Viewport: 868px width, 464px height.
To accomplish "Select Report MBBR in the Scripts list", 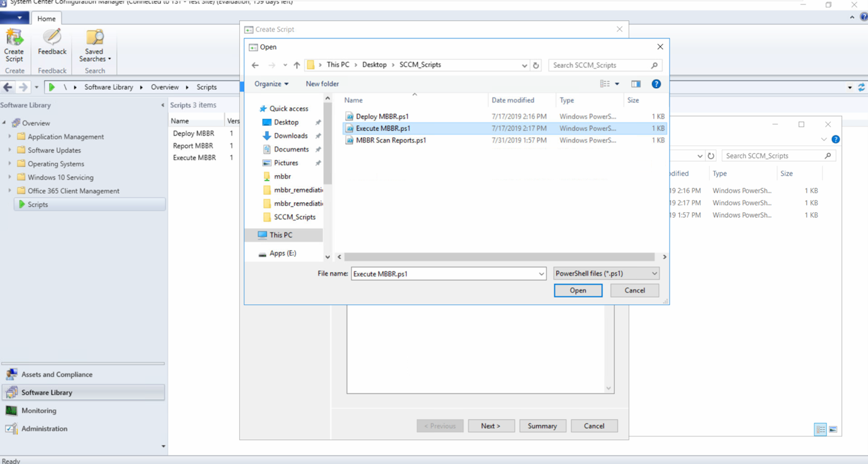I will coord(193,145).
